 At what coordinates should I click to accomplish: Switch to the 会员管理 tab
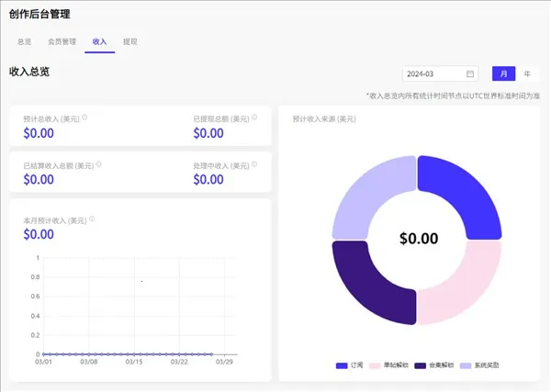pyautogui.click(x=62, y=41)
